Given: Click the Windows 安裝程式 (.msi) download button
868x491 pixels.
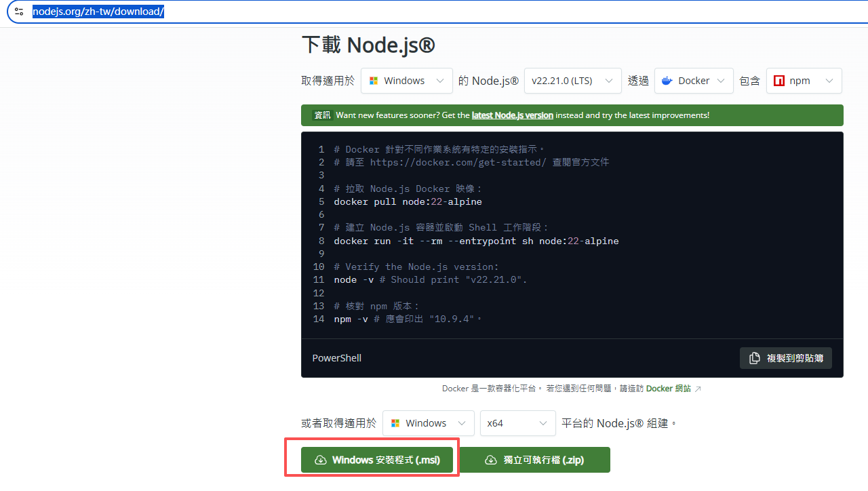Looking at the screenshot, I should click(x=377, y=460).
